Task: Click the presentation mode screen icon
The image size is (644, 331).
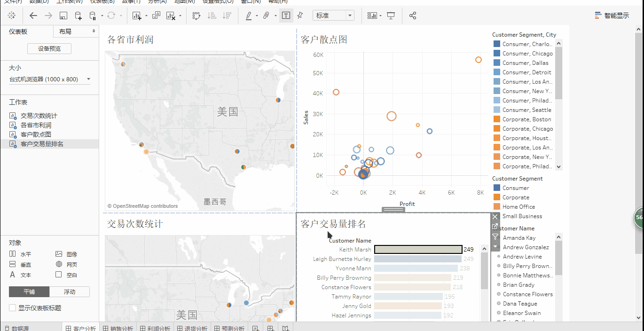Action: 391,16
